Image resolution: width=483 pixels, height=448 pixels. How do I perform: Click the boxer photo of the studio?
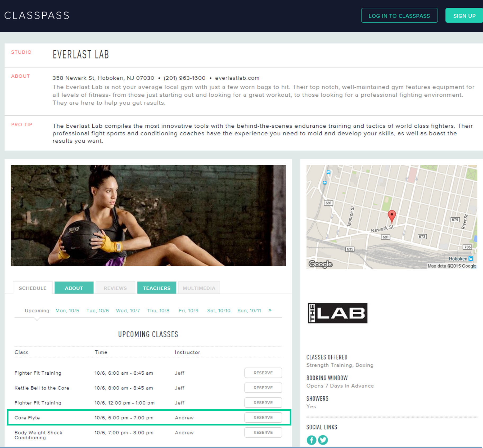148,215
